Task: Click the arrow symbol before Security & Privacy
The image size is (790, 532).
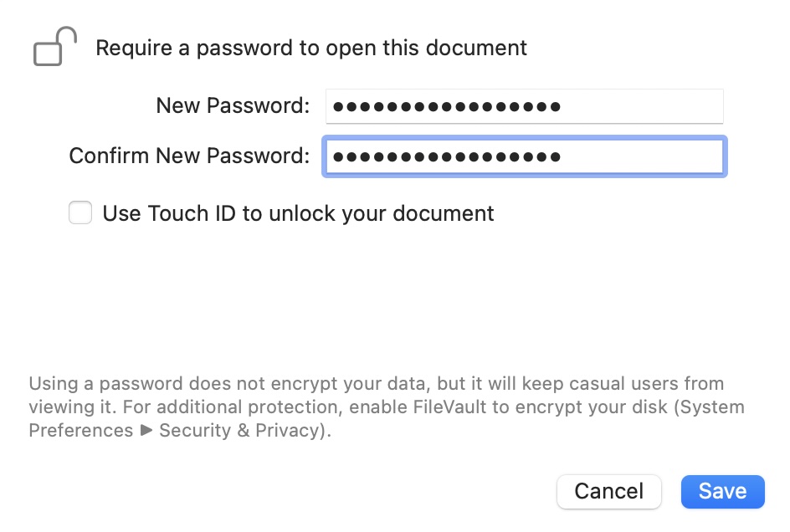Action: point(146,431)
